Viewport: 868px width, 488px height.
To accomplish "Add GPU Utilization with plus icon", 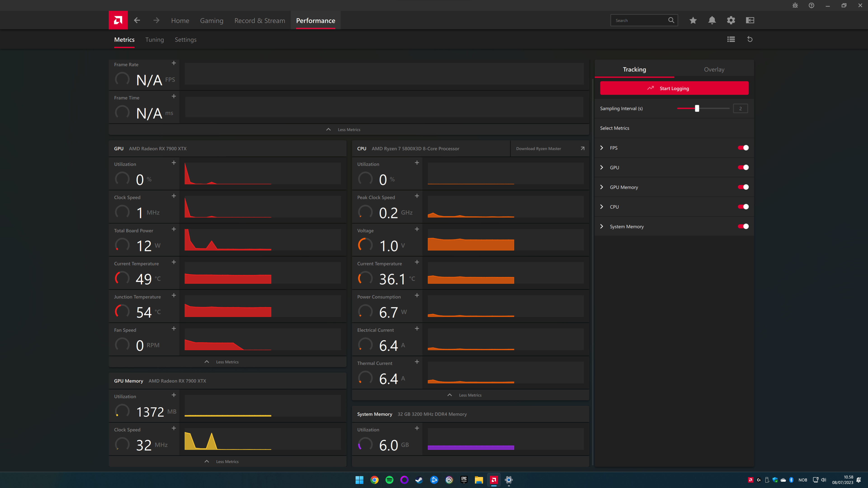I will 174,163.
